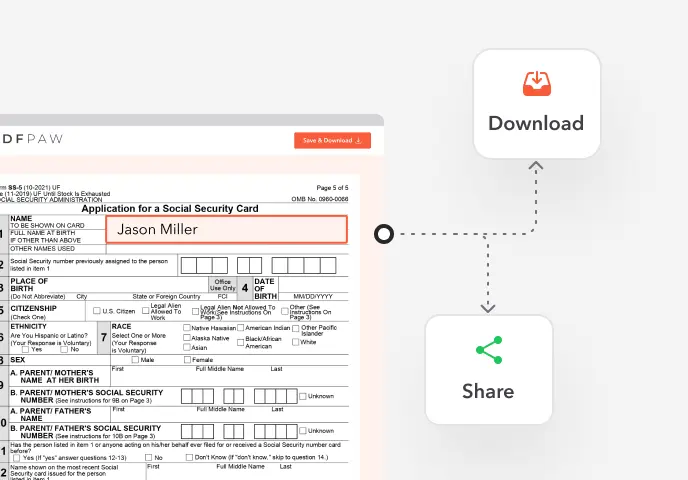Screen dimensions: 688x480
Task: Tick the American Indian checkbox
Action: [240, 328]
